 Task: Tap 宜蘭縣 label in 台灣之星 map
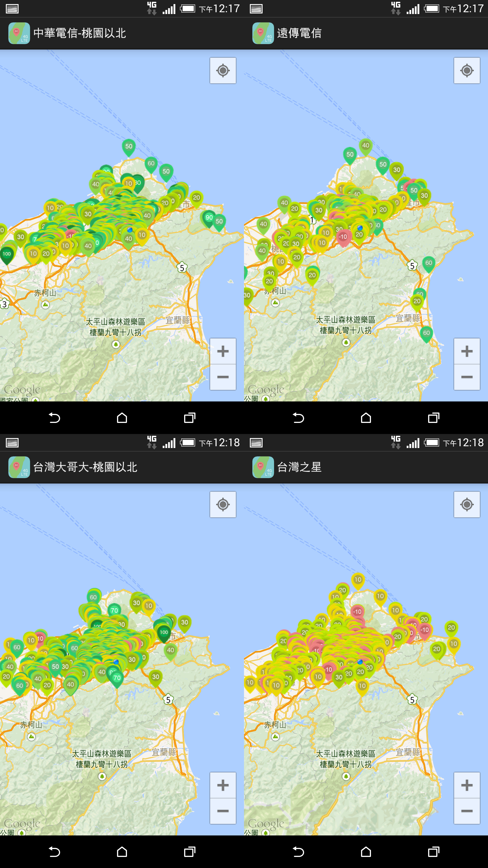[x=408, y=752]
